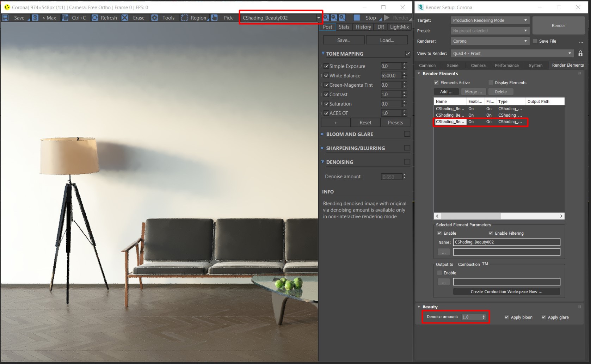Open the Tools gear icon
Image resolution: width=591 pixels, height=364 pixels.
[154, 18]
